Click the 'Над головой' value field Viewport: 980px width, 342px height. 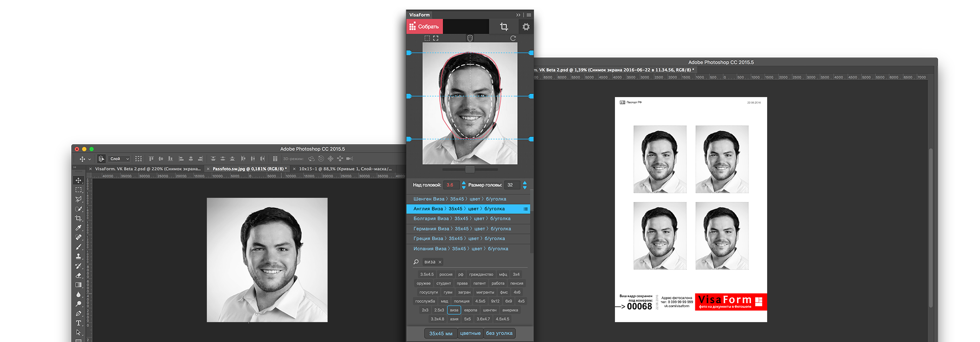(451, 185)
